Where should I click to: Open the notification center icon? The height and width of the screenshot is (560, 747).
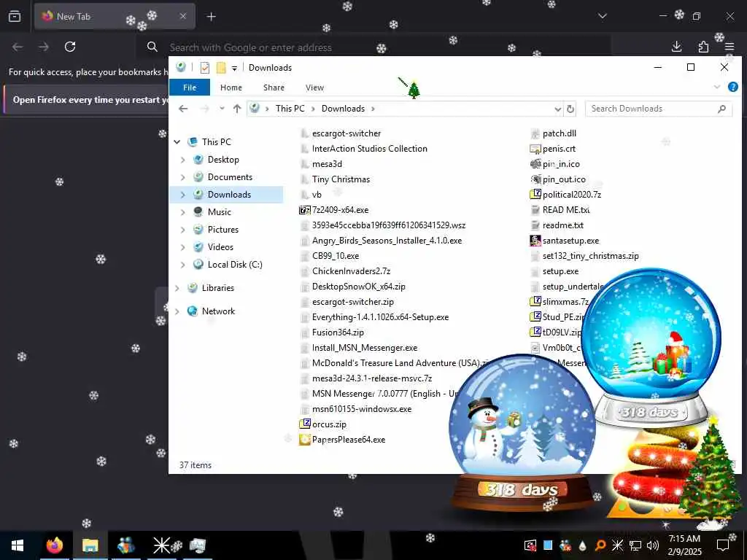723,545
